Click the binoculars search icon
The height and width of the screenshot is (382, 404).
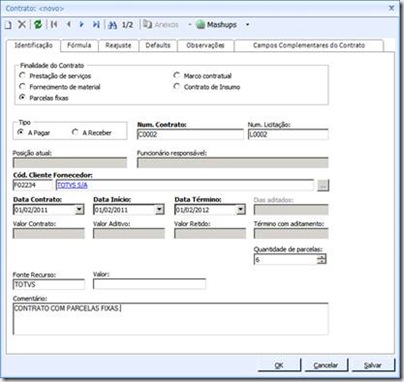113,25
